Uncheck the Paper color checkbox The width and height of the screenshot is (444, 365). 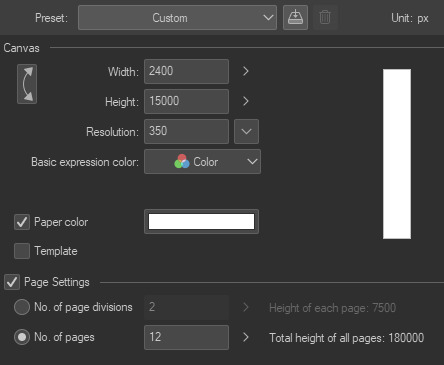tap(22, 222)
